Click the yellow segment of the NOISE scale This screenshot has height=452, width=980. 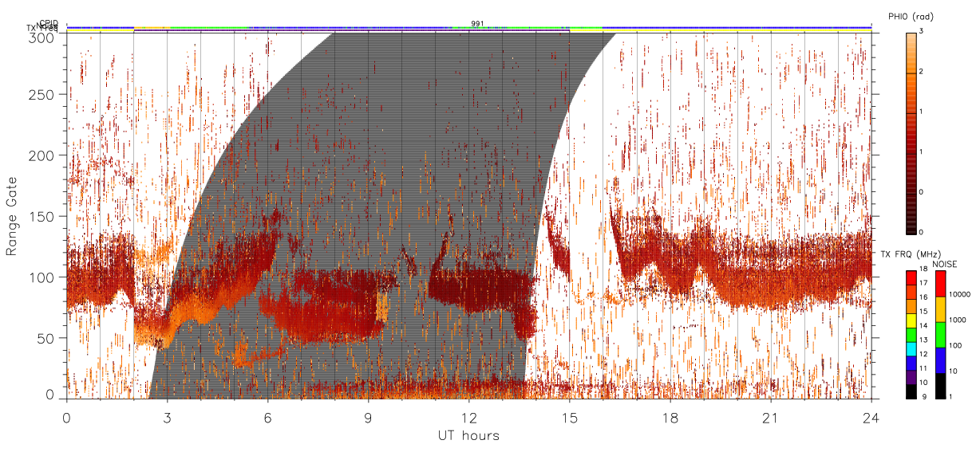pos(941,309)
